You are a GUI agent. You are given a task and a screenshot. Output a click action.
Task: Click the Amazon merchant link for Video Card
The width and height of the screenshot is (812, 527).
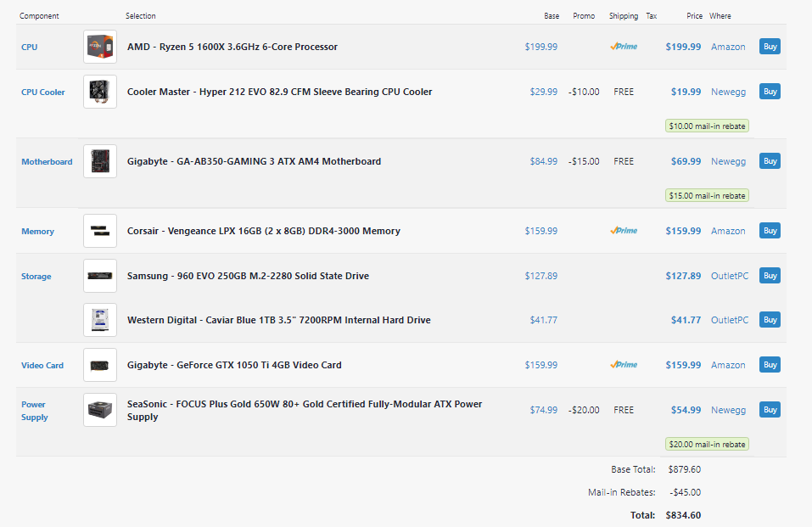click(x=728, y=365)
